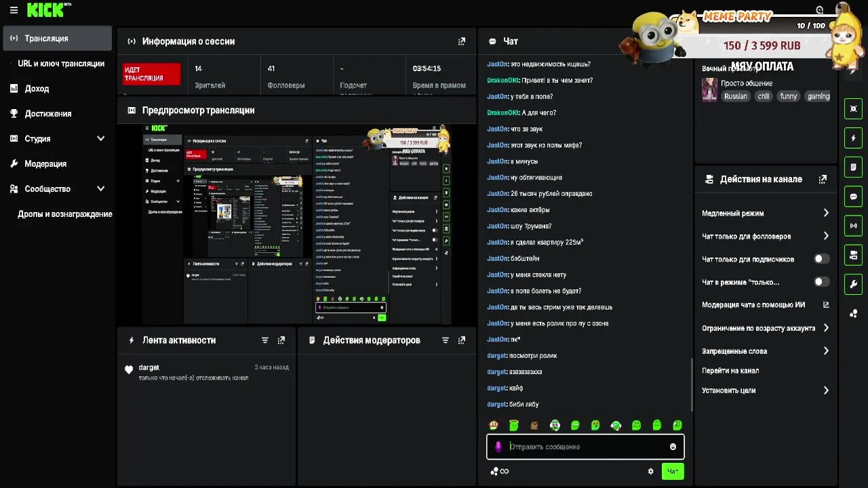Click the green Чат send button
868x488 pixels.
pyautogui.click(x=673, y=472)
